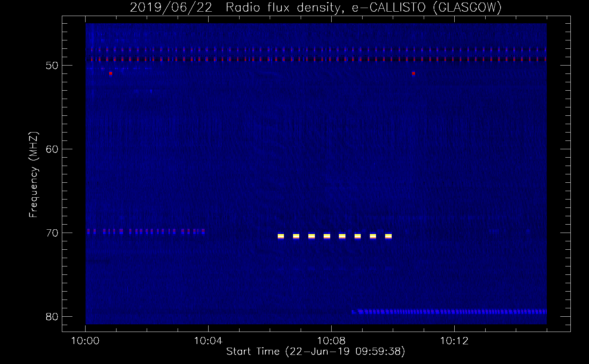Click the 80 frequency tick label
This screenshot has width=589, height=364.
52,317
